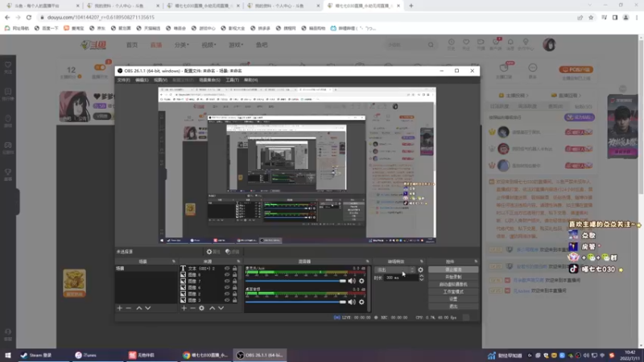Image resolution: width=644 pixels, height=362 pixels.
Task: Open the File menu in OBS
Action: tap(124, 80)
